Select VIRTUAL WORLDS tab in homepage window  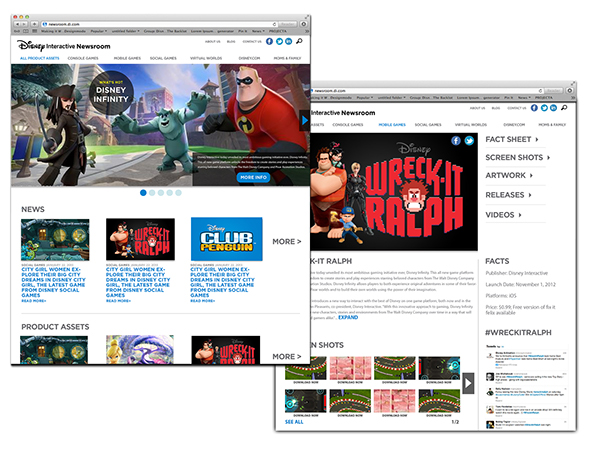[206, 58]
